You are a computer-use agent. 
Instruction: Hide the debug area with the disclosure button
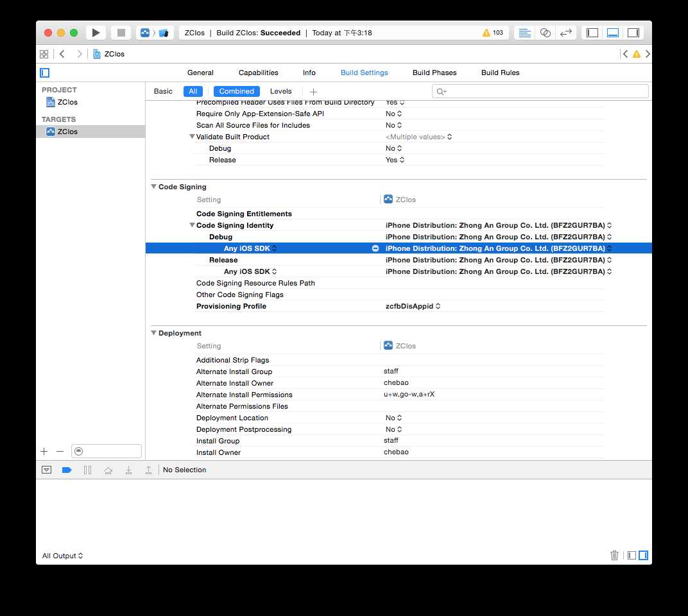point(46,470)
